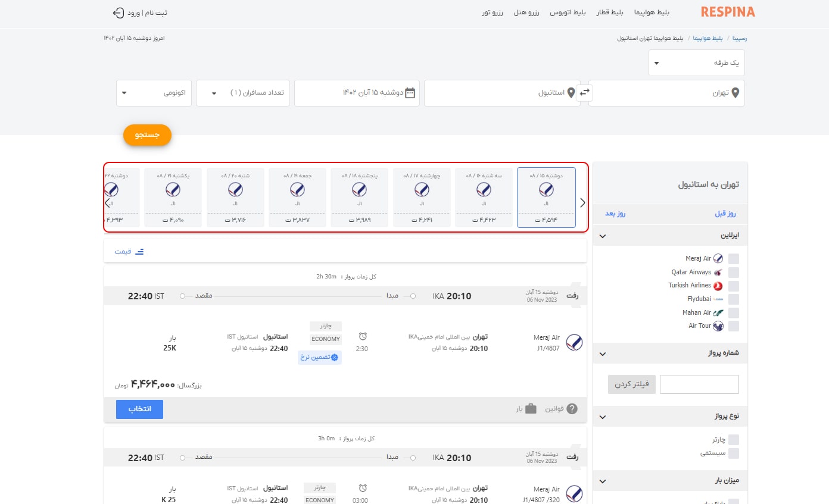The width and height of the screenshot is (829, 504).
Task: Click the flight number input field
Action: click(x=699, y=384)
